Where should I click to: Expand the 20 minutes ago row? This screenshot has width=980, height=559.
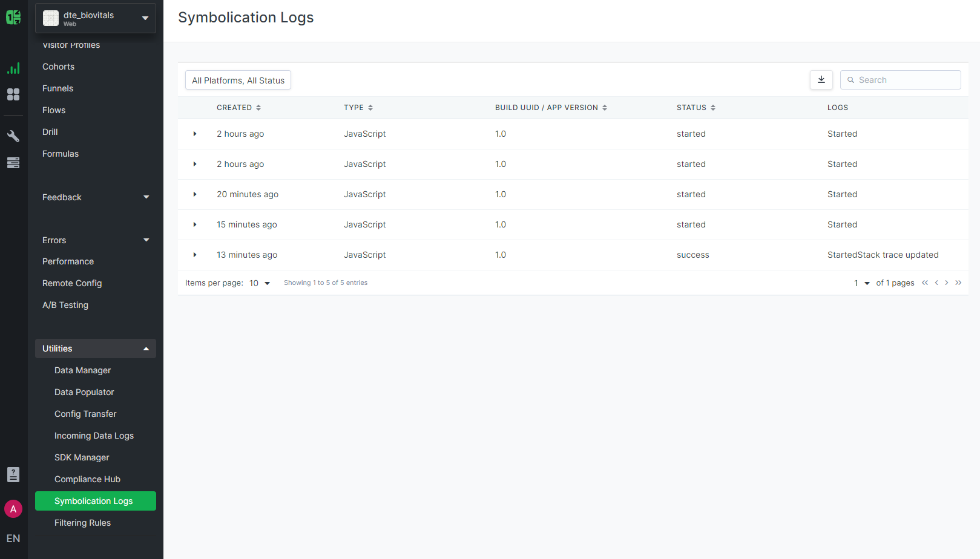click(195, 194)
